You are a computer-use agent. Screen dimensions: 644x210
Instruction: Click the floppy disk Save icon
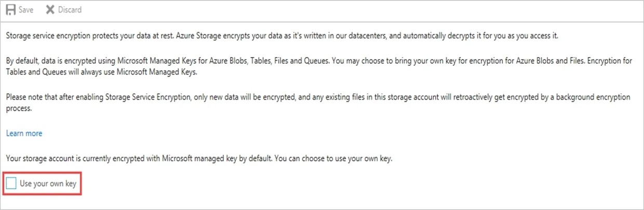coord(10,10)
